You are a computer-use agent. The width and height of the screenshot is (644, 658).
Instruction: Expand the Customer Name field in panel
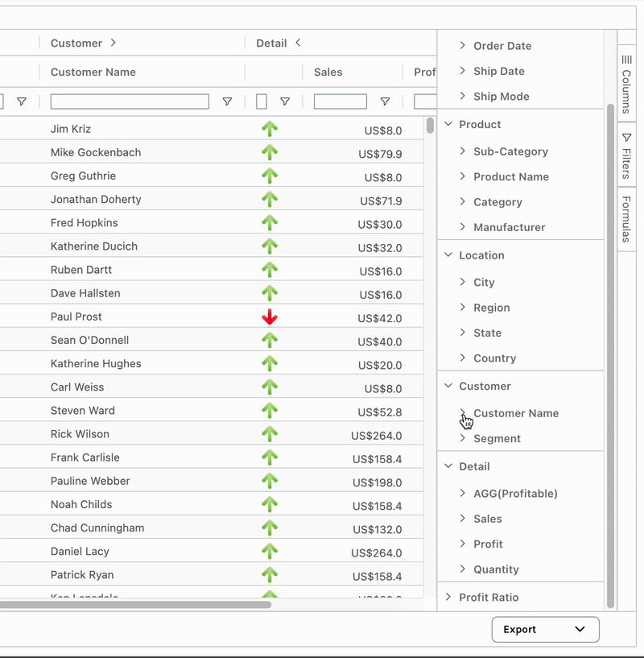click(463, 413)
